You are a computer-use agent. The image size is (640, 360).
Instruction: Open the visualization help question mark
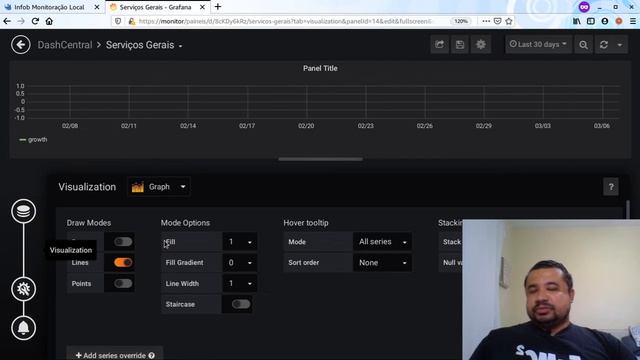coord(611,187)
